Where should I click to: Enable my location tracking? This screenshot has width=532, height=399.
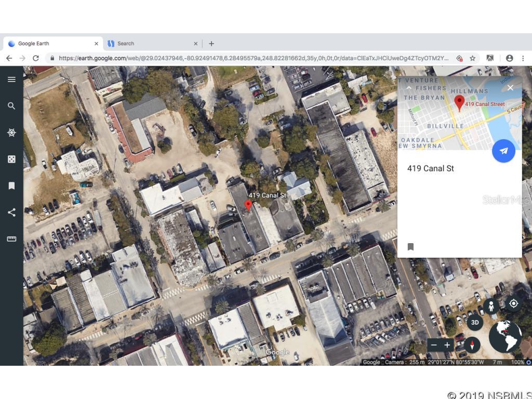(x=514, y=304)
